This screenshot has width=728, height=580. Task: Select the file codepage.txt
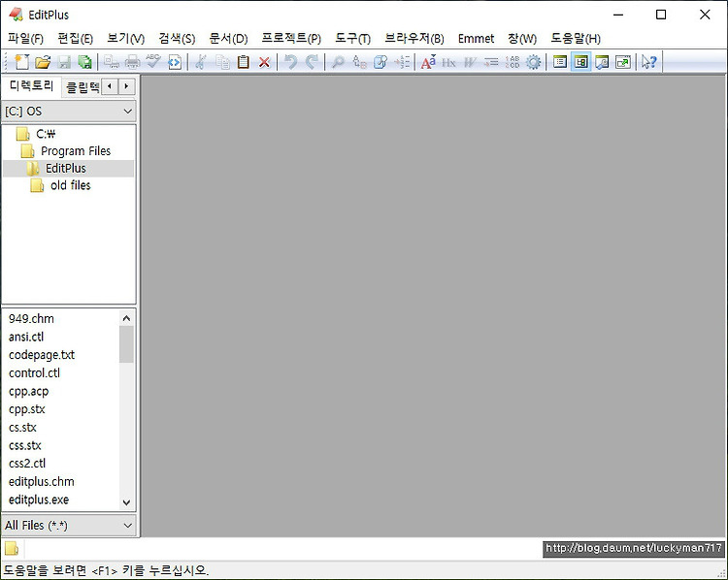click(x=42, y=355)
